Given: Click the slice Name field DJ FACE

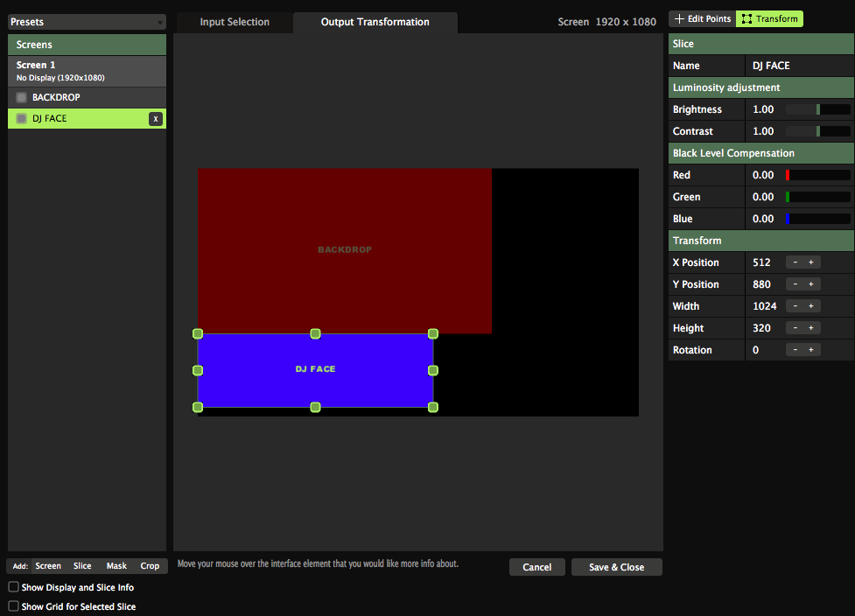Looking at the screenshot, I should (x=799, y=66).
